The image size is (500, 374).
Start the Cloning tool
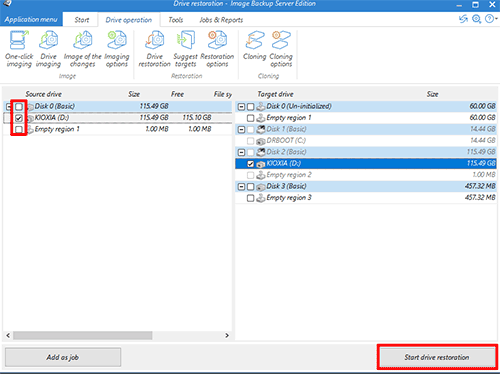(254, 46)
